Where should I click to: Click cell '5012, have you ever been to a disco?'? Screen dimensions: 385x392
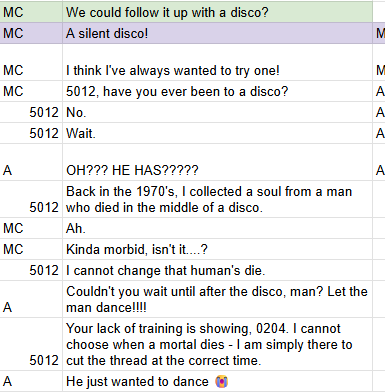(x=217, y=91)
